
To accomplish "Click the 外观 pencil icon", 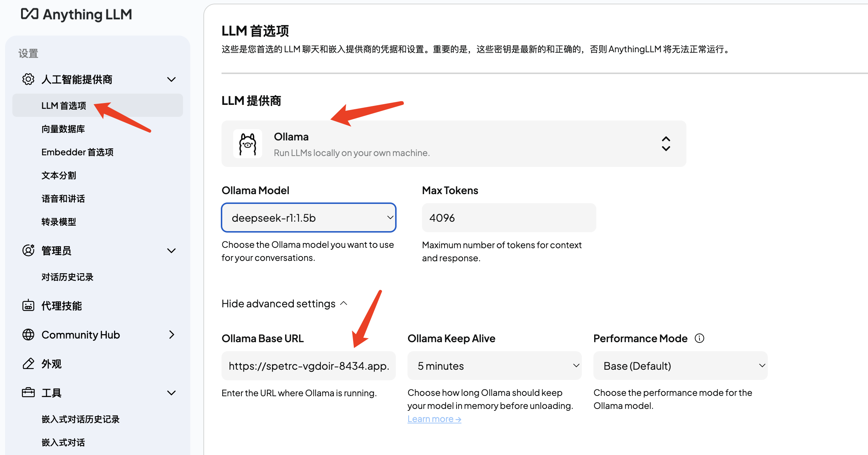I will pyautogui.click(x=28, y=364).
